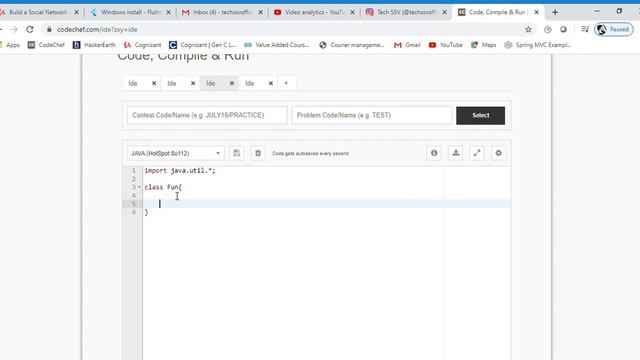Click the Contest Code/Name input field
640x360 pixels.
coord(207,115)
